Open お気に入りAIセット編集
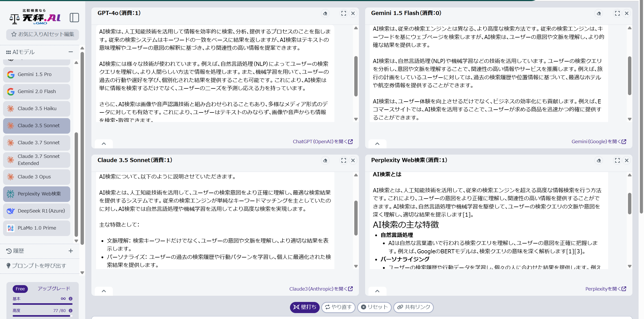Image resolution: width=644 pixels, height=319 pixels. [x=43, y=34]
